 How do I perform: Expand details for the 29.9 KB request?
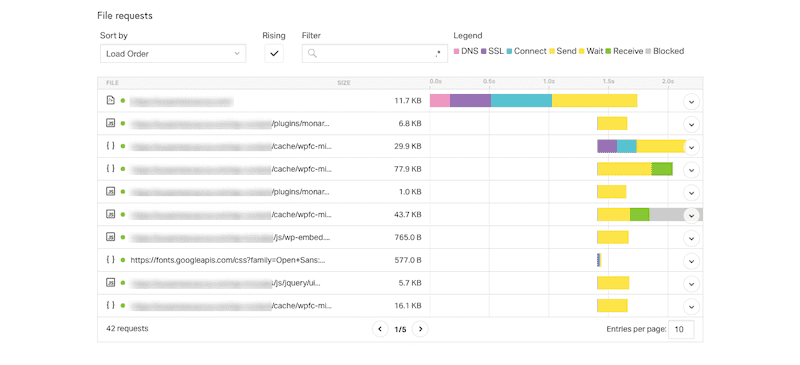point(691,147)
